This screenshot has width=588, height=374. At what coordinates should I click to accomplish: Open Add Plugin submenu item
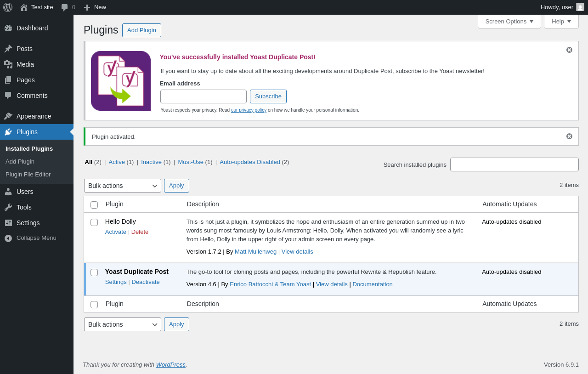click(20, 161)
